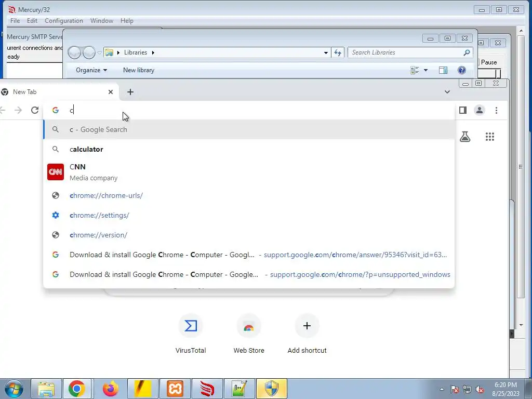Open a new Chrome tab

tap(130, 92)
